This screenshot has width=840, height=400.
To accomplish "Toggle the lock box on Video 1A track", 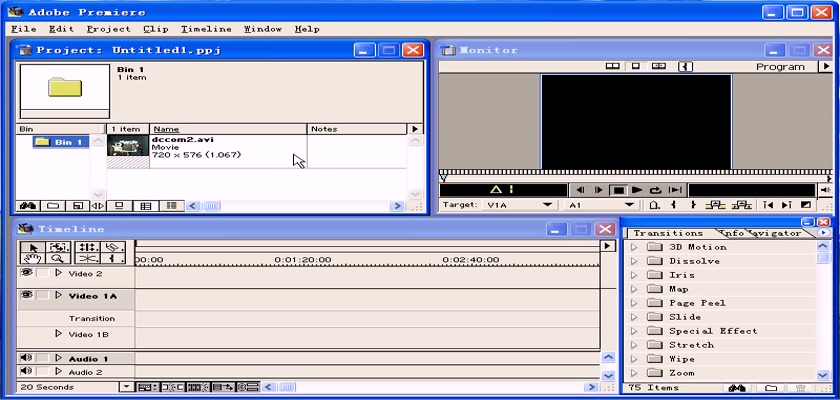I will (x=42, y=296).
